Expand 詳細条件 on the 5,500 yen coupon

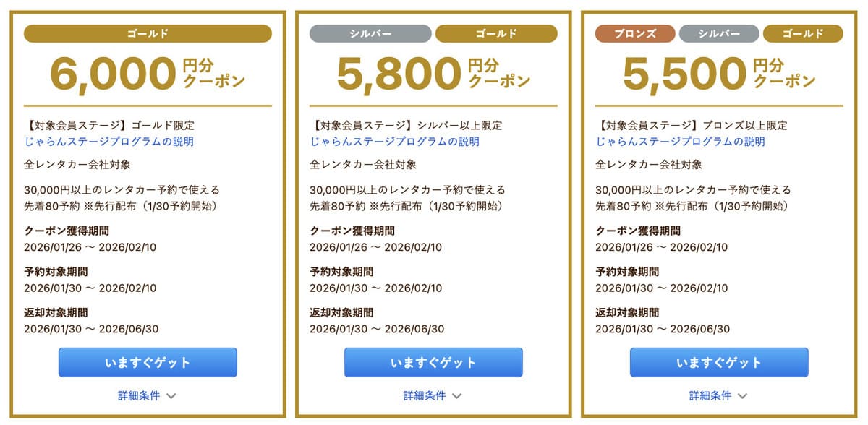tap(718, 396)
